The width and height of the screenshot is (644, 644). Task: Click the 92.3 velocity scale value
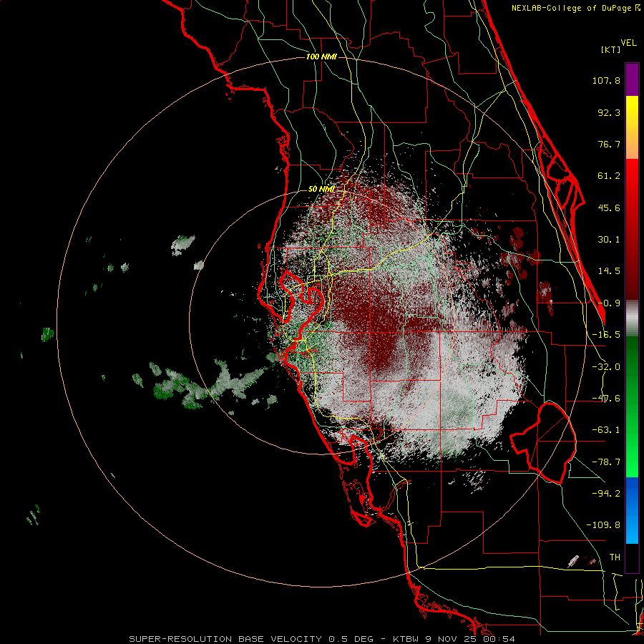(x=609, y=112)
